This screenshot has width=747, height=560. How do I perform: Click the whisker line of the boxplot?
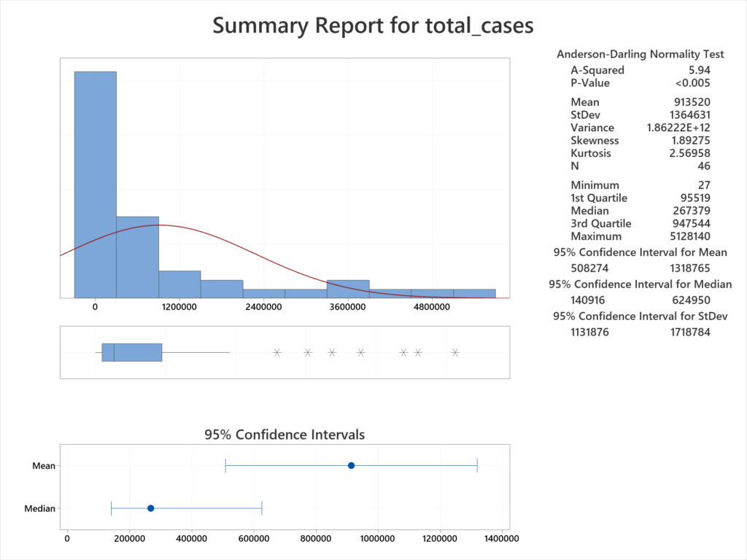(x=197, y=352)
